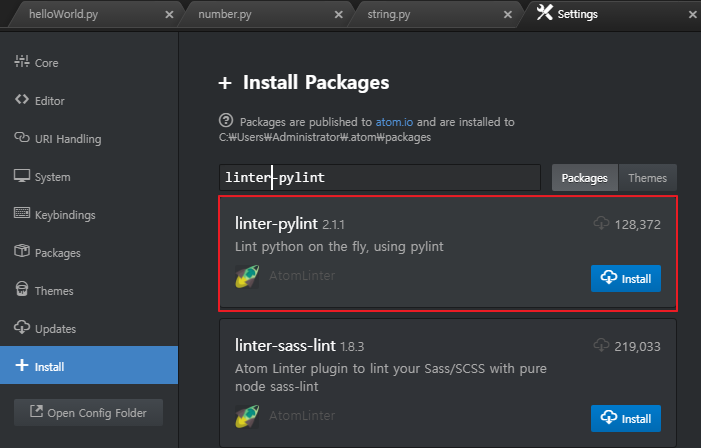Click linter-sass-lint version 1.8.3
Image resolution: width=701 pixels, height=448 pixels.
point(352,347)
